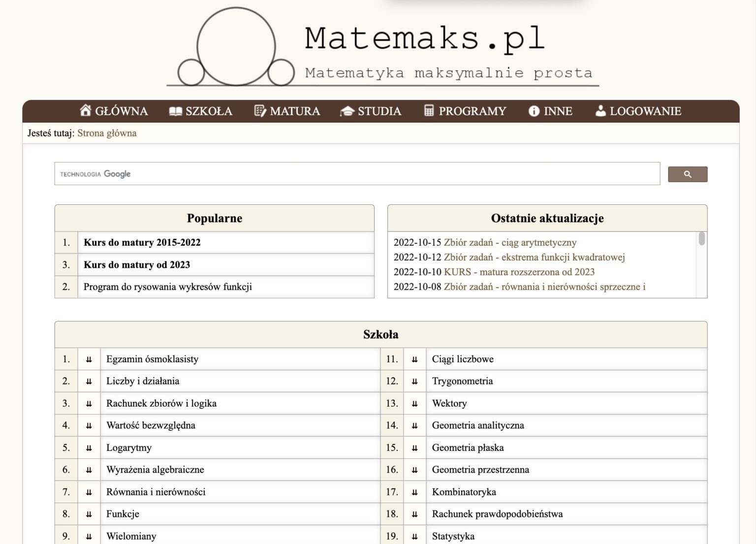
Task: Expand the Geometria analityczna arrow
Action: (x=415, y=426)
